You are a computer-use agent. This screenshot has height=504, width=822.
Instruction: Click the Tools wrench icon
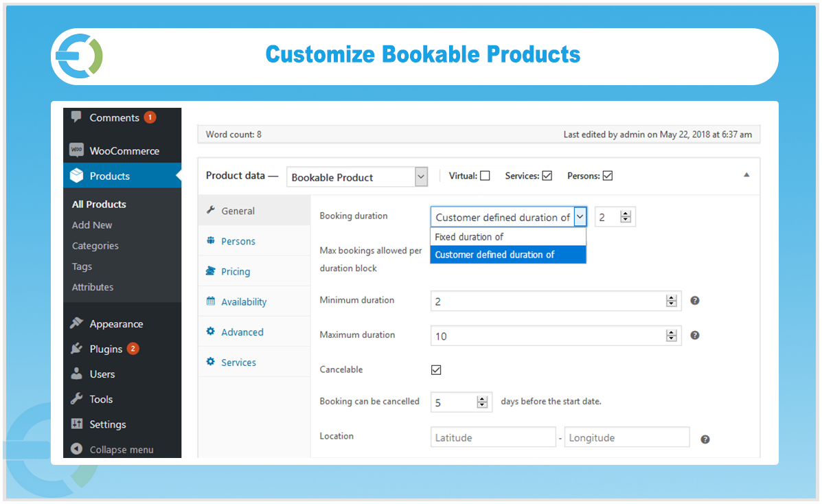77,399
